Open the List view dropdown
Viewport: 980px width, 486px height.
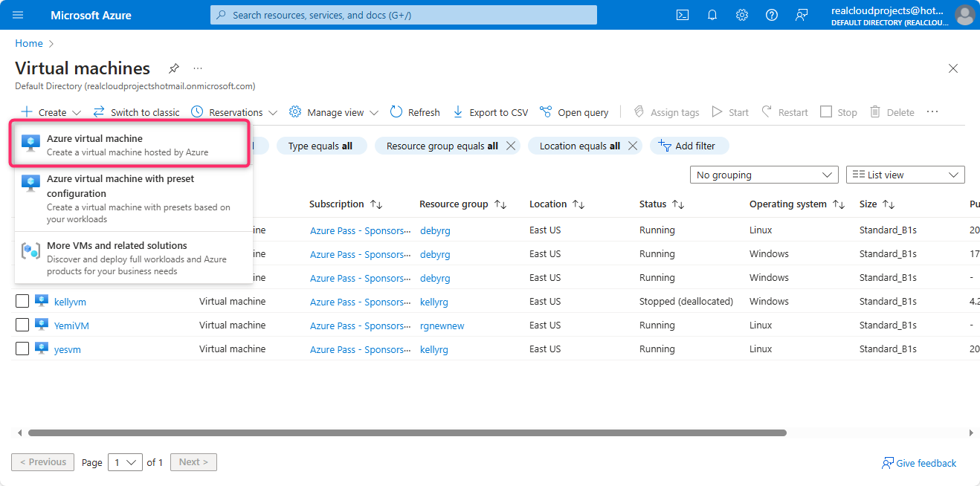pos(905,175)
